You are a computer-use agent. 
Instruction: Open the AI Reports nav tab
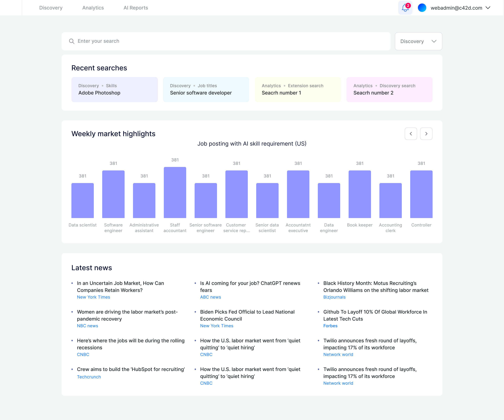coord(136,8)
